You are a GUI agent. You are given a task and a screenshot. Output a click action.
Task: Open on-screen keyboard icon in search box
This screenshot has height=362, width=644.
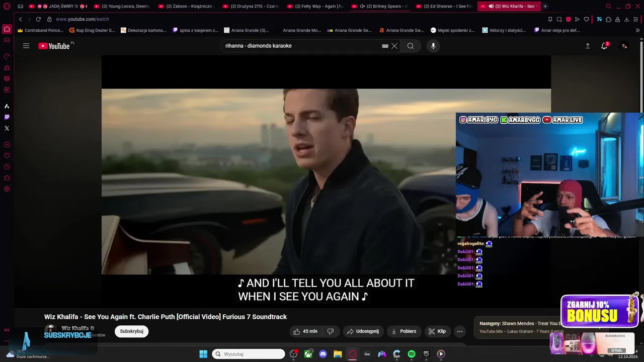point(385,46)
